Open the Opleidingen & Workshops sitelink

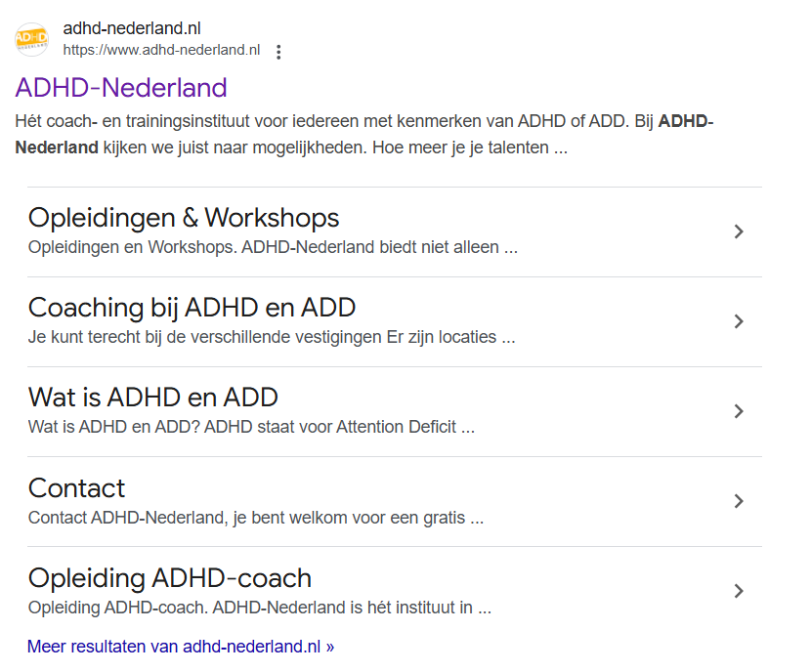183,217
